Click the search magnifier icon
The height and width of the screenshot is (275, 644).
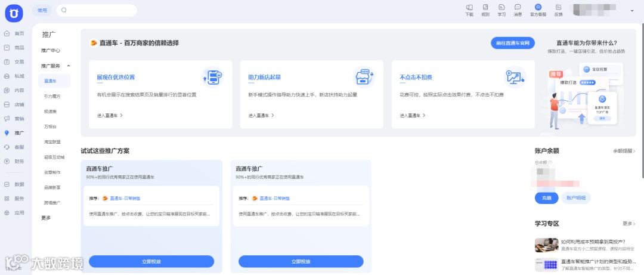64,10
